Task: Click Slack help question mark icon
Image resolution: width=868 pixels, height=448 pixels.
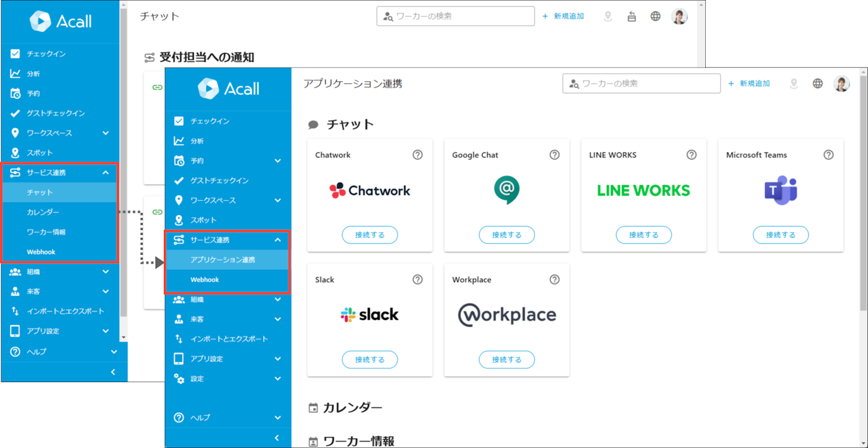Action: pyautogui.click(x=417, y=280)
